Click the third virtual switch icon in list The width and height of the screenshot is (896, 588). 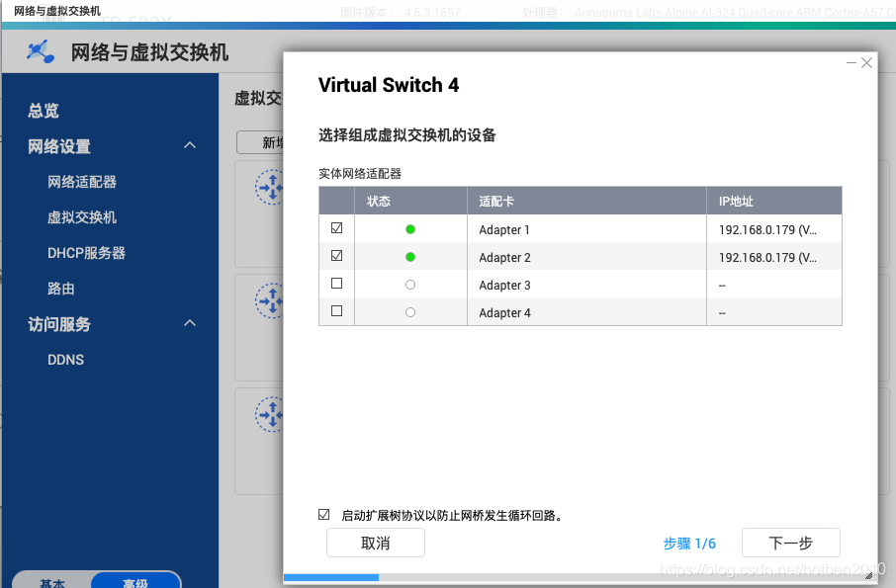tap(269, 414)
